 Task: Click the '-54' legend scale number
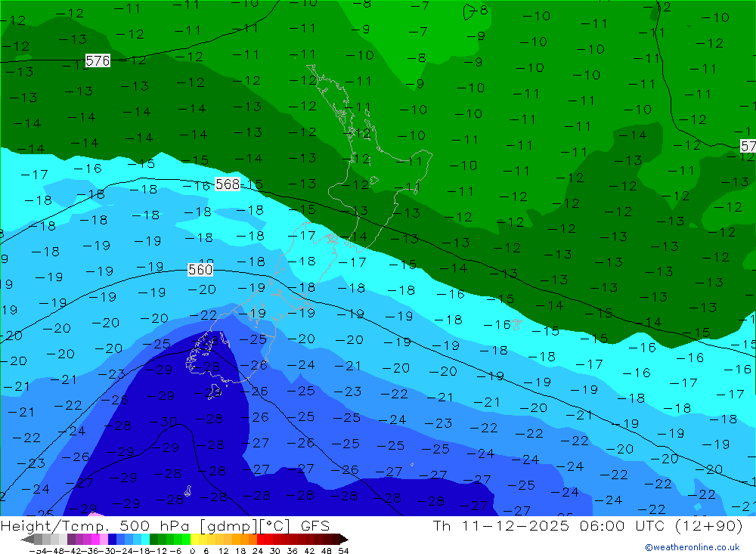38,551
